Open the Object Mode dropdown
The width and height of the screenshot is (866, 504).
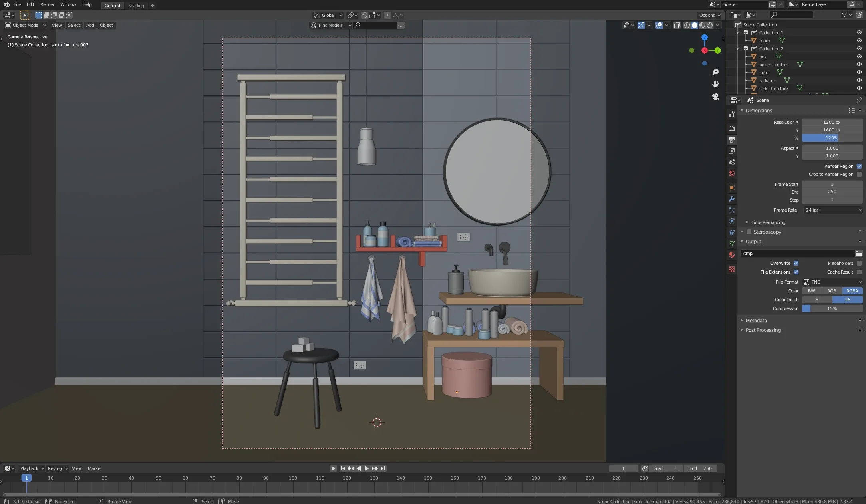[x=26, y=25]
